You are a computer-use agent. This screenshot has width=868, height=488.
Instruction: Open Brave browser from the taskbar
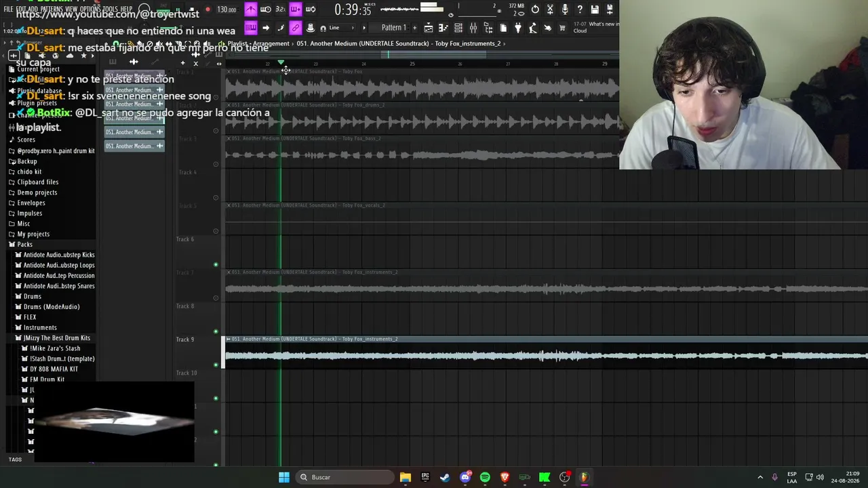click(505, 477)
